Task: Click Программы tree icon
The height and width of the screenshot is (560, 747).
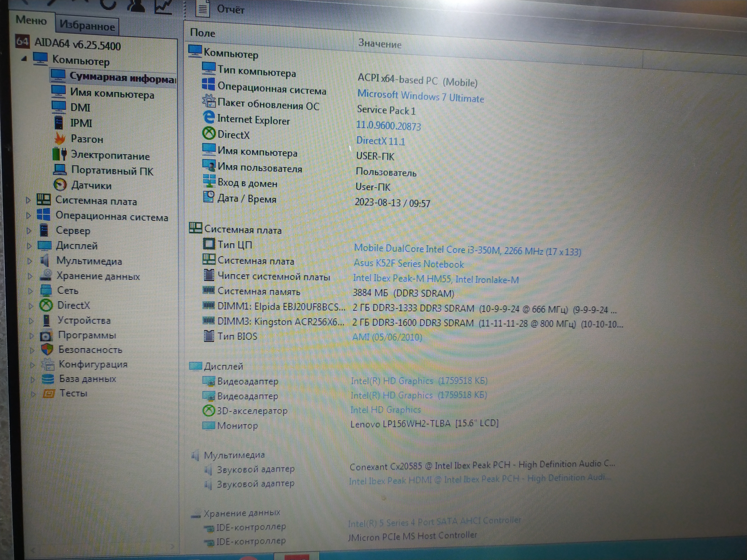Action: click(x=46, y=336)
